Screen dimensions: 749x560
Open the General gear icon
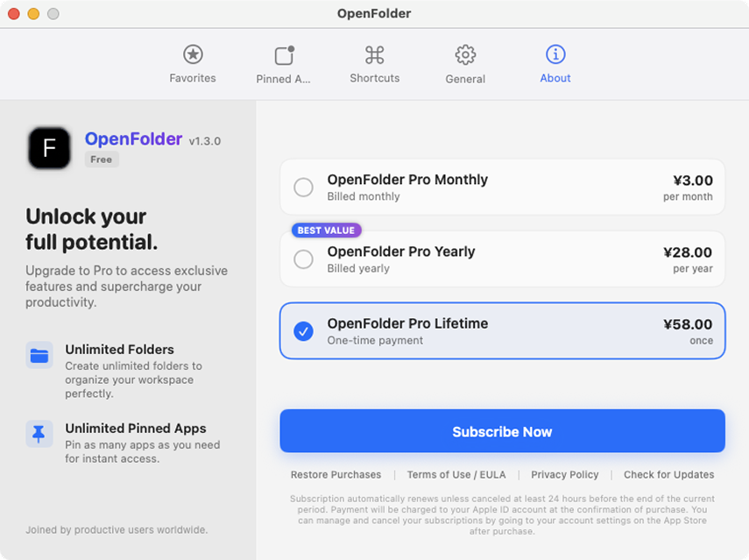pos(465,55)
